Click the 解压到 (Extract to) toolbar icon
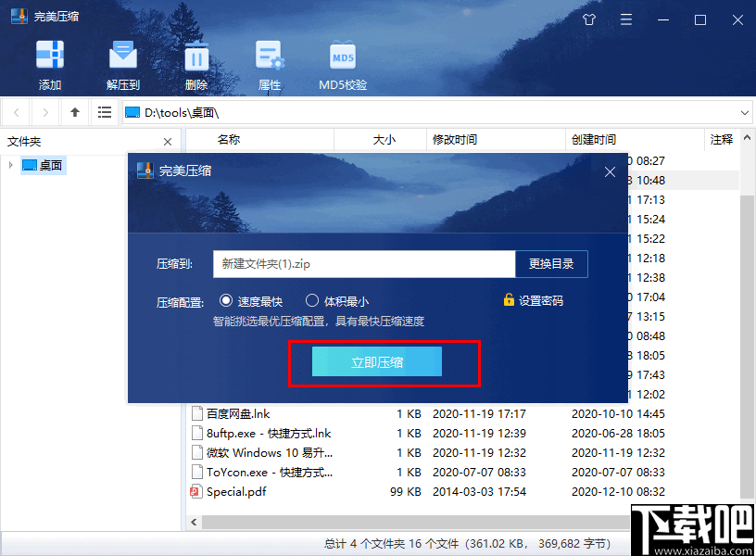Image resolution: width=756 pixels, height=556 pixels. click(123, 56)
